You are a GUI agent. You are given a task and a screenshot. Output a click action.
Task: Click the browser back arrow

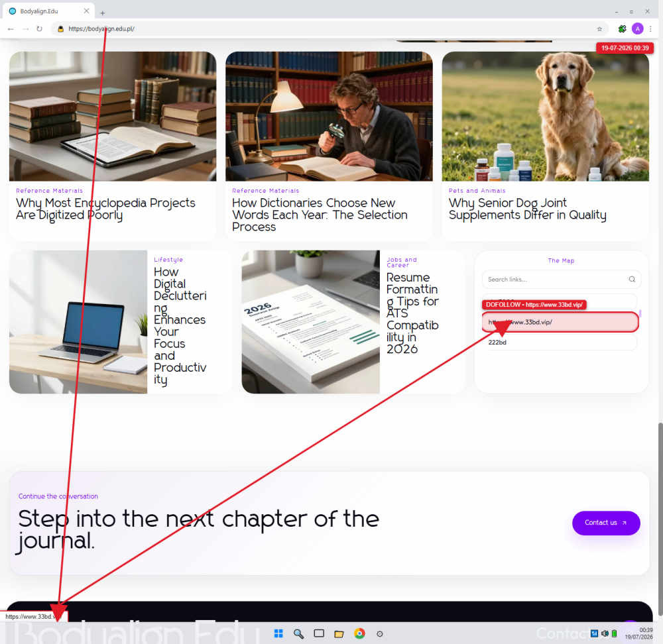11,28
